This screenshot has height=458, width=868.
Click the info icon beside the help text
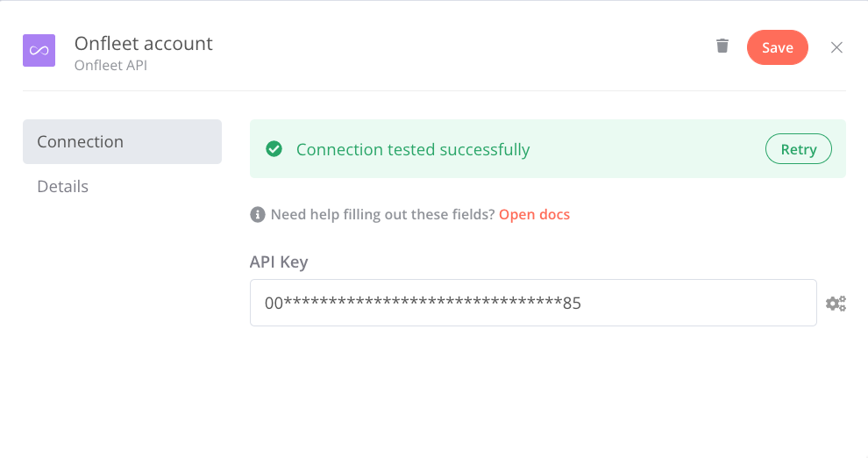[x=258, y=214]
